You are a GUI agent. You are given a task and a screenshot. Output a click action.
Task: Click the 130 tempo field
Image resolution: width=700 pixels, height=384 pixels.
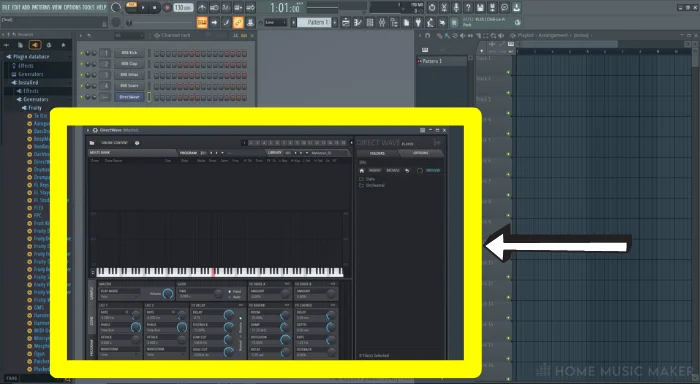(x=183, y=8)
